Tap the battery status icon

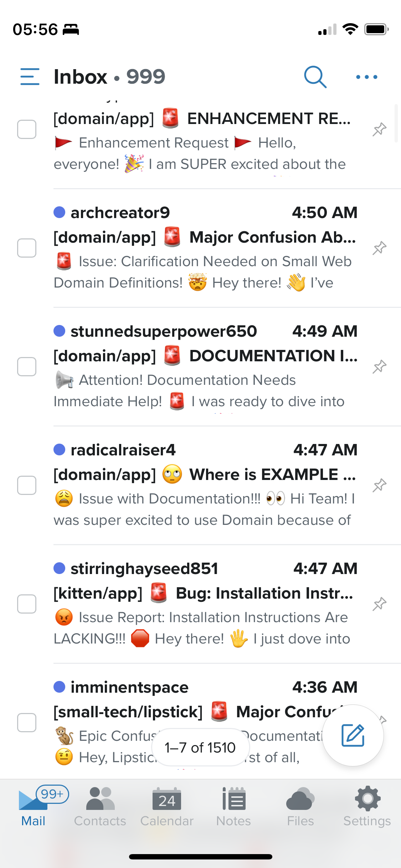point(376,29)
